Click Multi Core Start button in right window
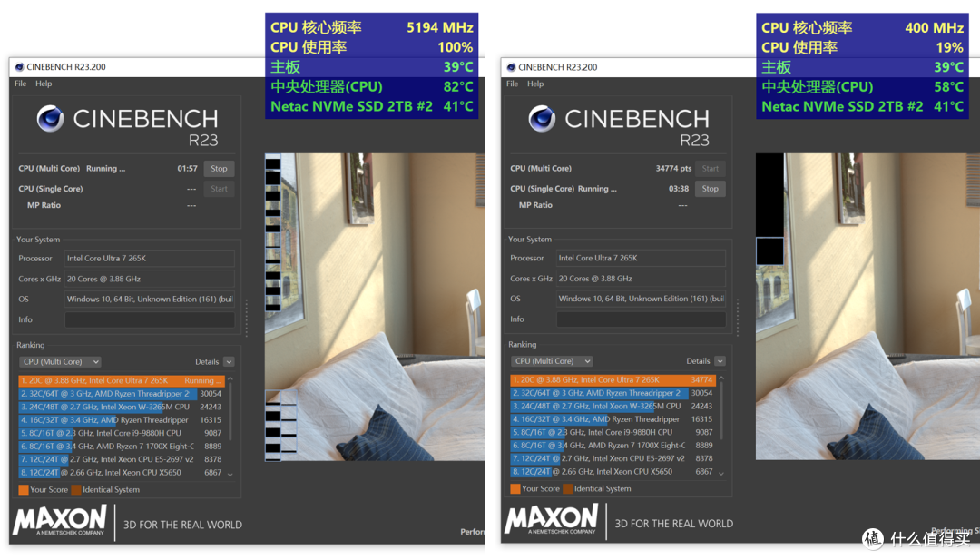The width and height of the screenshot is (980, 560). [710, 169]
